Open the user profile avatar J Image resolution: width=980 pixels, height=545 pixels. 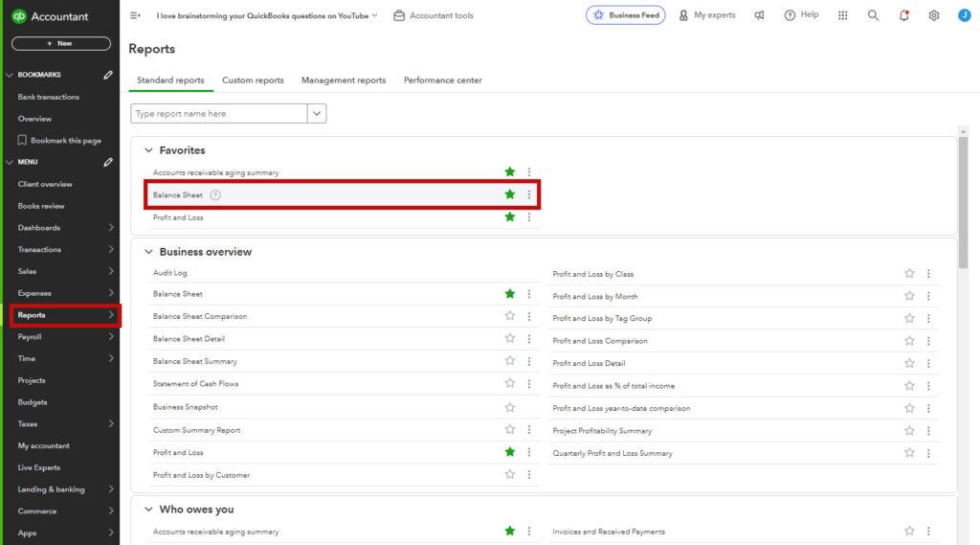(x=965, y=15)
